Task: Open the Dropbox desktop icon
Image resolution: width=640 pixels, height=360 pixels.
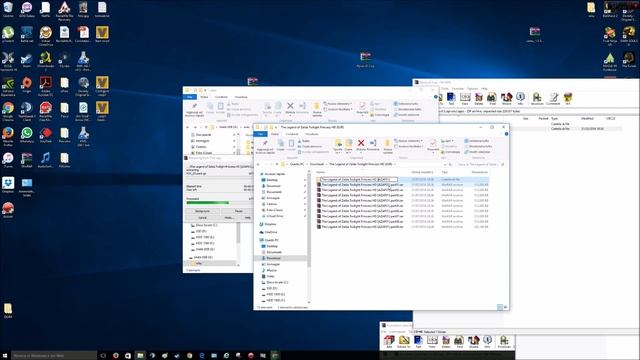Action: [8, 183]
